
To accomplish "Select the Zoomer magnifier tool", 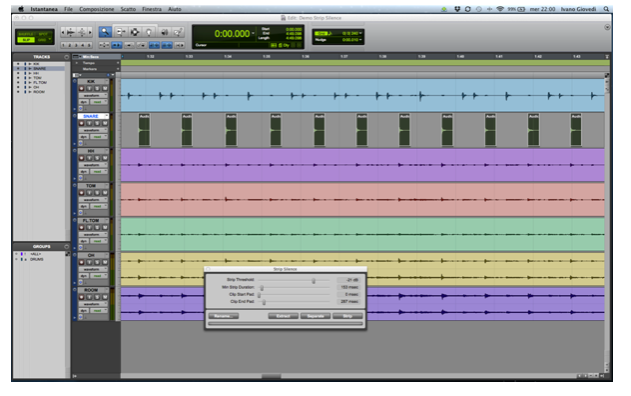I will 105,32.
